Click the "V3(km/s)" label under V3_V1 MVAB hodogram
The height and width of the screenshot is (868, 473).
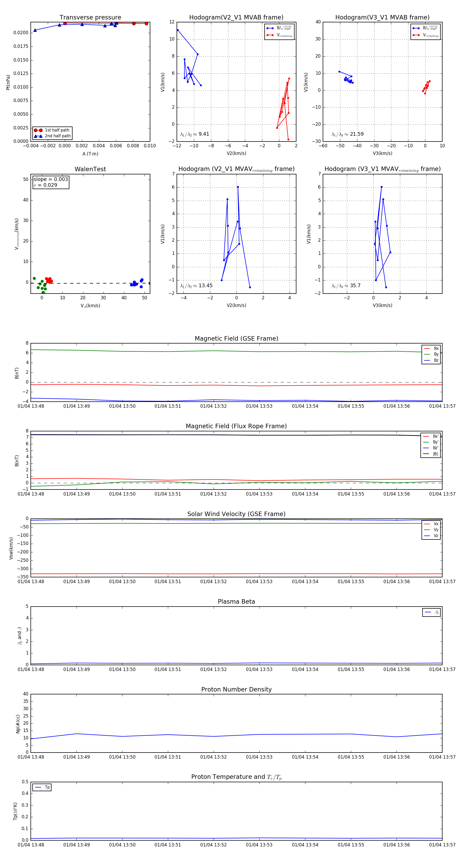[382, 154]
